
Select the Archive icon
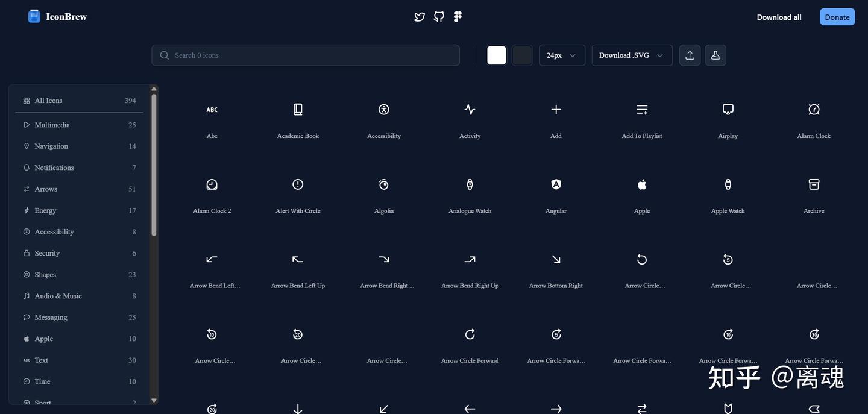(814, 184)
